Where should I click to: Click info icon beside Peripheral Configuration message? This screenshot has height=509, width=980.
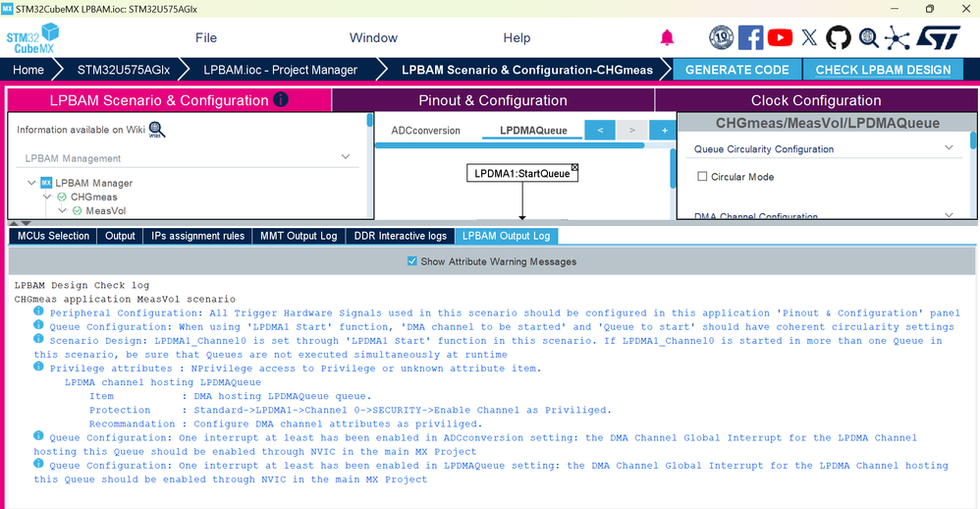tap(38, 311)
